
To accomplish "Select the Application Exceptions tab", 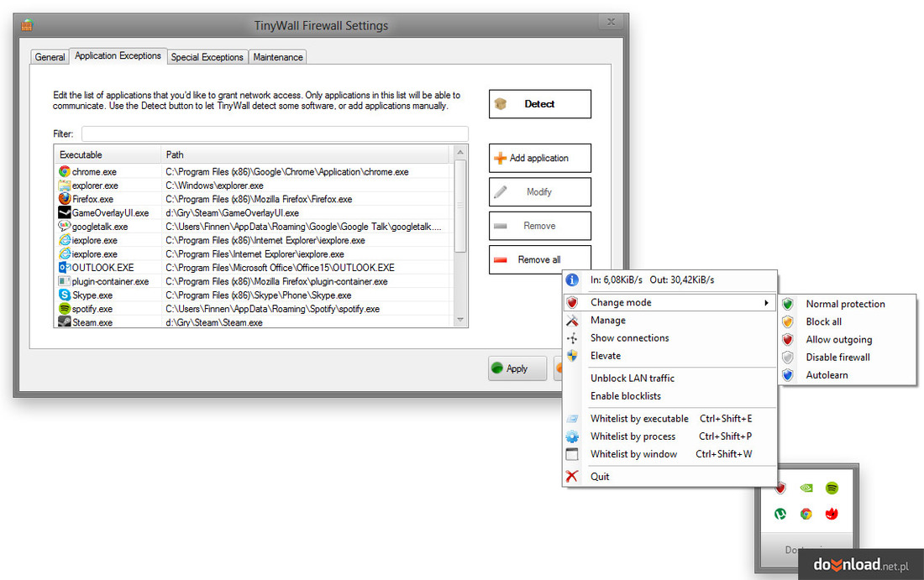I will coord(118,56).
